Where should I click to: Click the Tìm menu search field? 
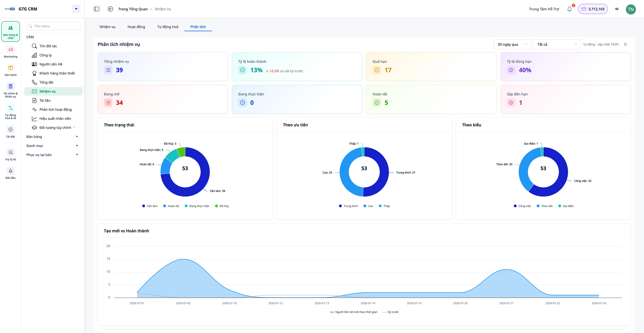[x=53, y=26]
